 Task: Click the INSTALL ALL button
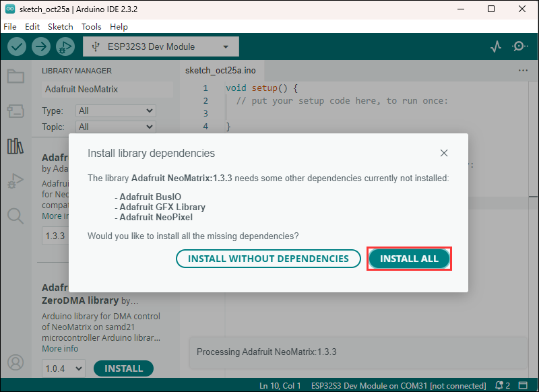pyautogui.click(x=409, y=259)
